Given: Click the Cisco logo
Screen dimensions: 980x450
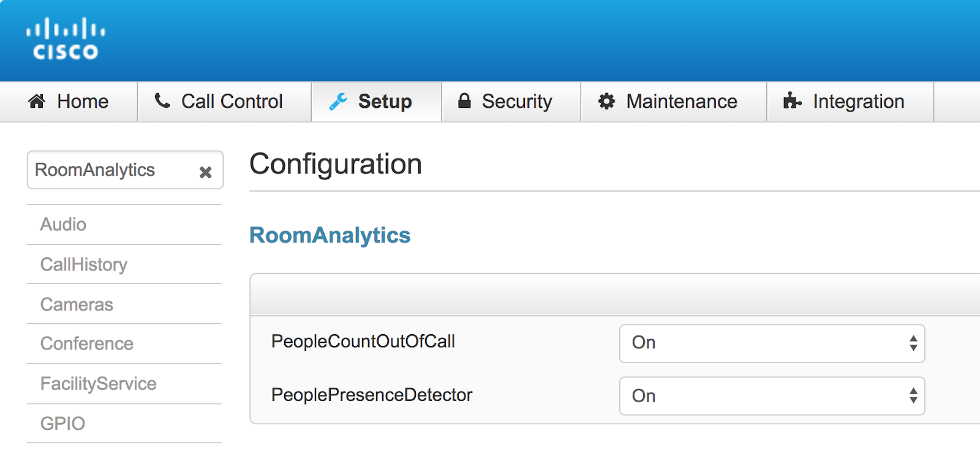Looking at the screenshot, I should coord(66,39).
